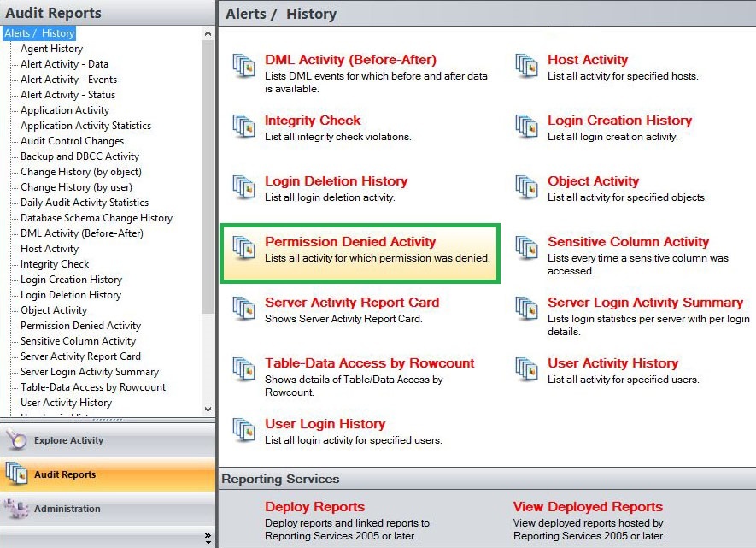Viewport: 756px width, 548px height.
Task: Select DML Activity (Before-After) tree item
Action: coord(82,233)
